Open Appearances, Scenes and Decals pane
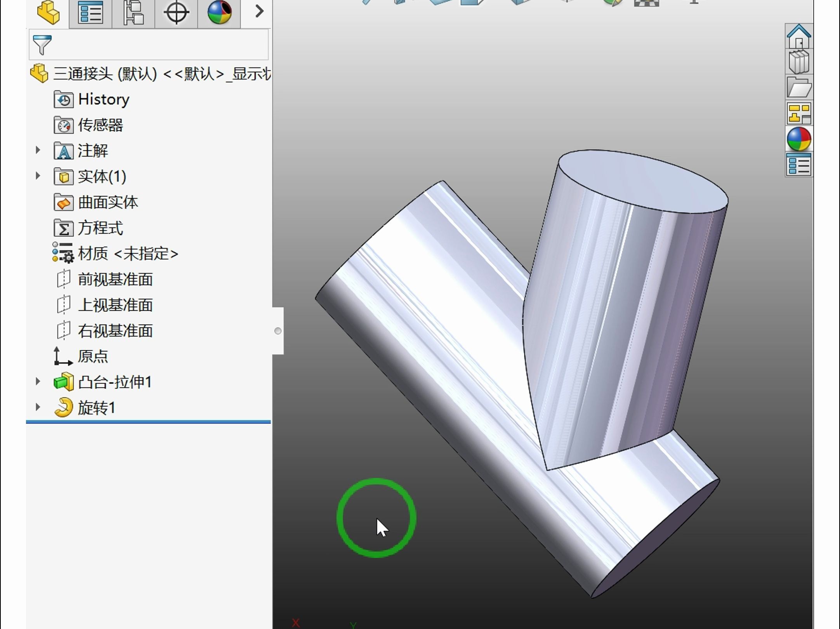 pyautogui.click(x=799, y=139)
